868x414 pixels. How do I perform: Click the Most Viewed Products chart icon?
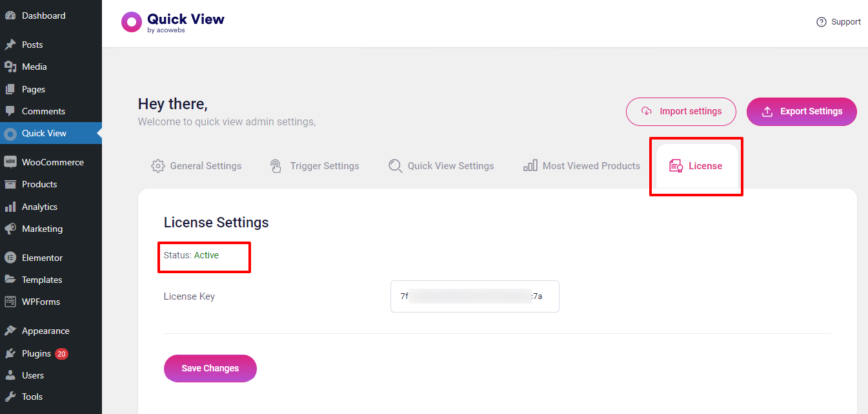coord(530,166)
